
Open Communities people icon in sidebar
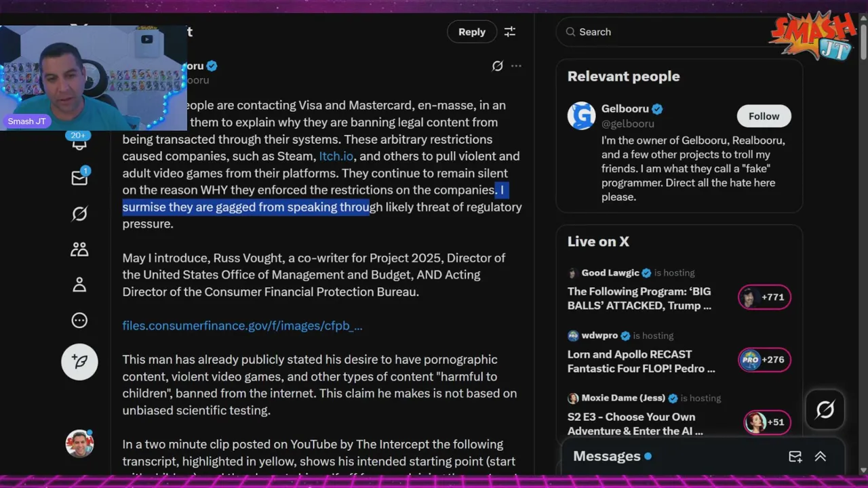click(x=79, y=249)
